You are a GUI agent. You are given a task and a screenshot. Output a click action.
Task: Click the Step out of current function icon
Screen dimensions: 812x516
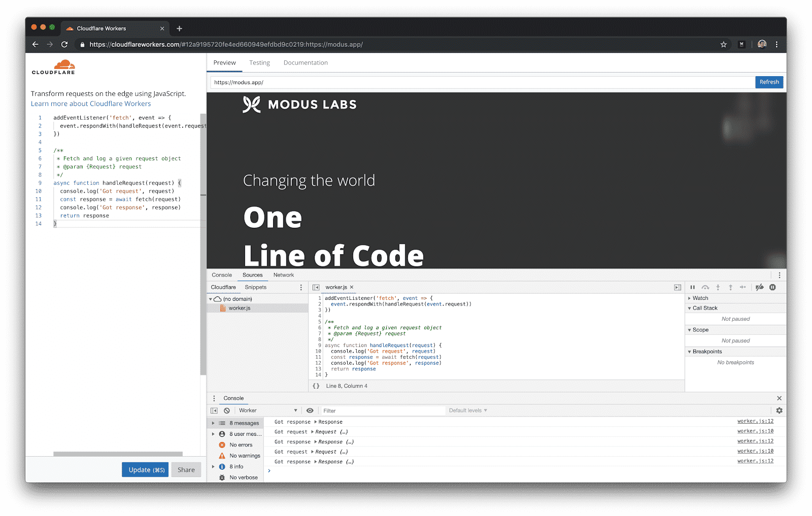click(x=731, y=287)
